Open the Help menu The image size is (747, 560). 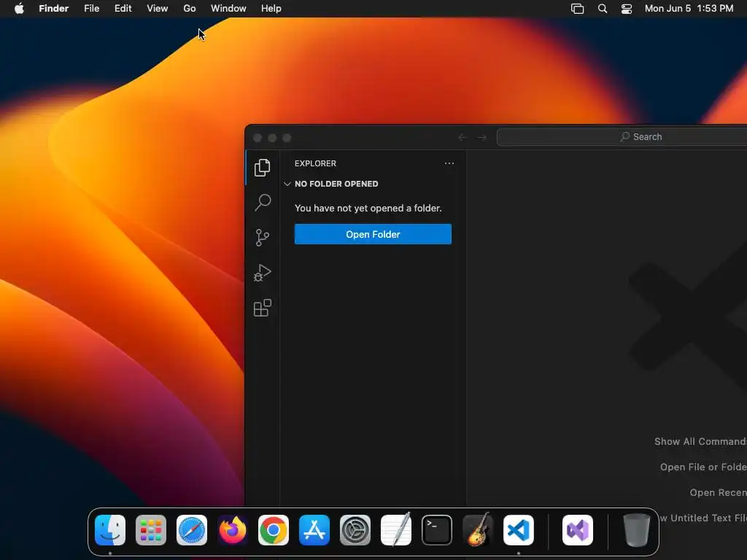[271, 9]
